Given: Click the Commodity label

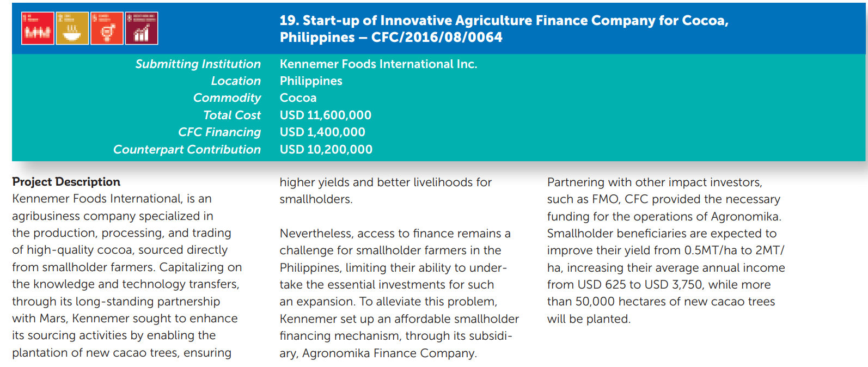Looking at the screenshot, I should click(227, 98).
